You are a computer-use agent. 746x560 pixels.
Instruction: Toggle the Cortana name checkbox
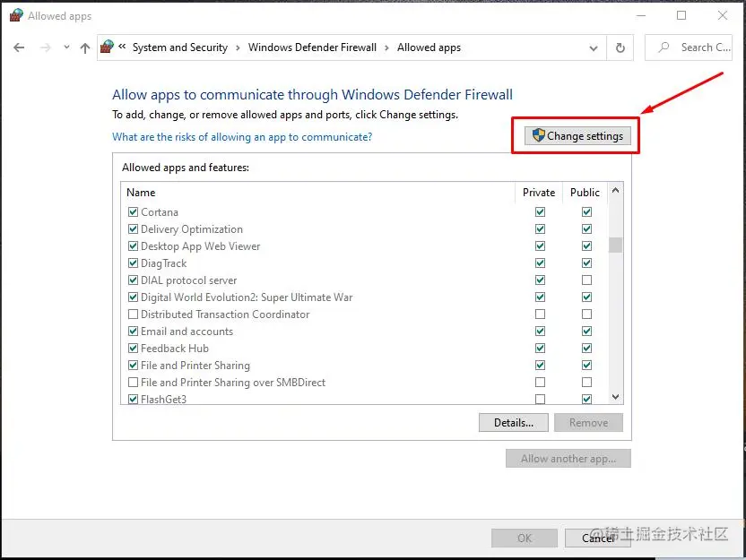[134, 212]
